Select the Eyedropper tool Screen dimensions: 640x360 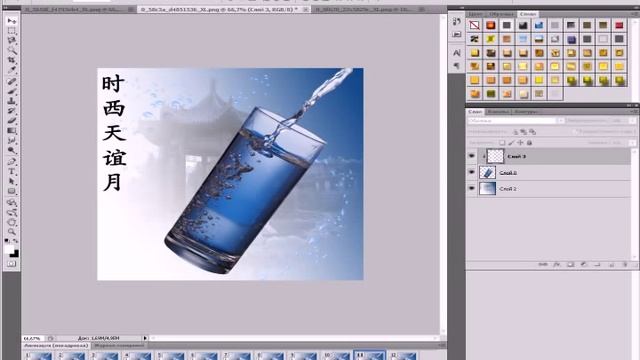12,71
